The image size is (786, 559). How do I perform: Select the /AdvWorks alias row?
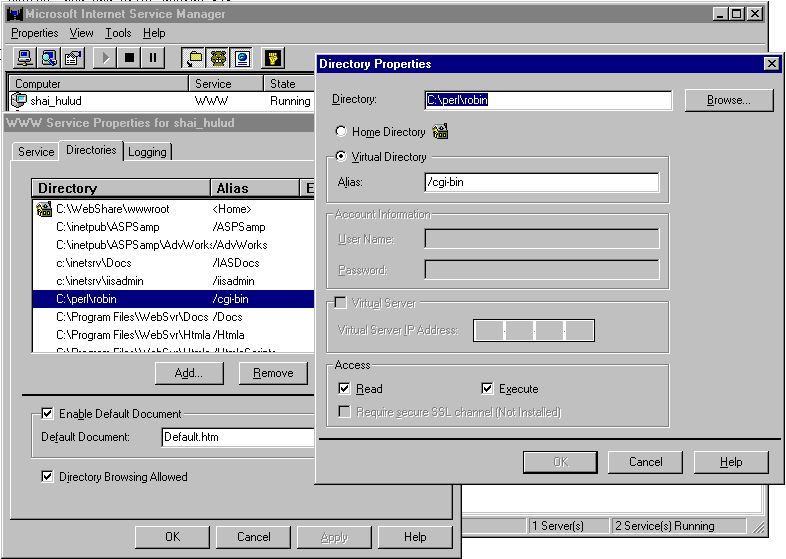point(173,245)
